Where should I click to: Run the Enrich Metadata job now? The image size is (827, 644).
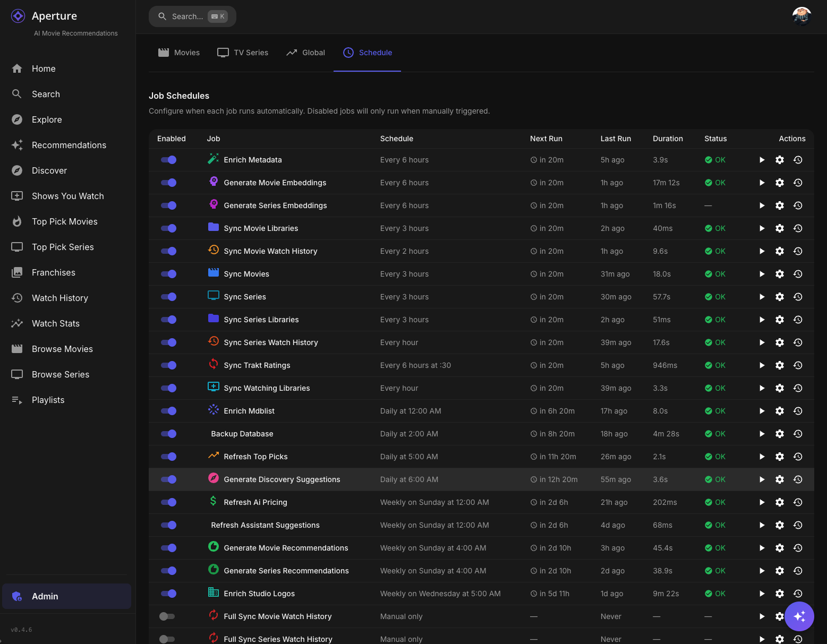pyautogui.click(x=762, y=160)
